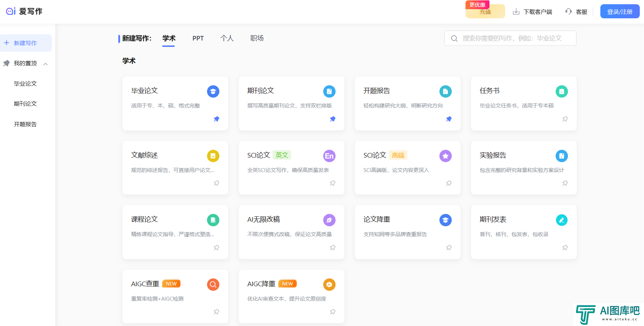Click the 充值 recharge button
The height and width of the screenshot is (326, 644).
click(485, 12)
